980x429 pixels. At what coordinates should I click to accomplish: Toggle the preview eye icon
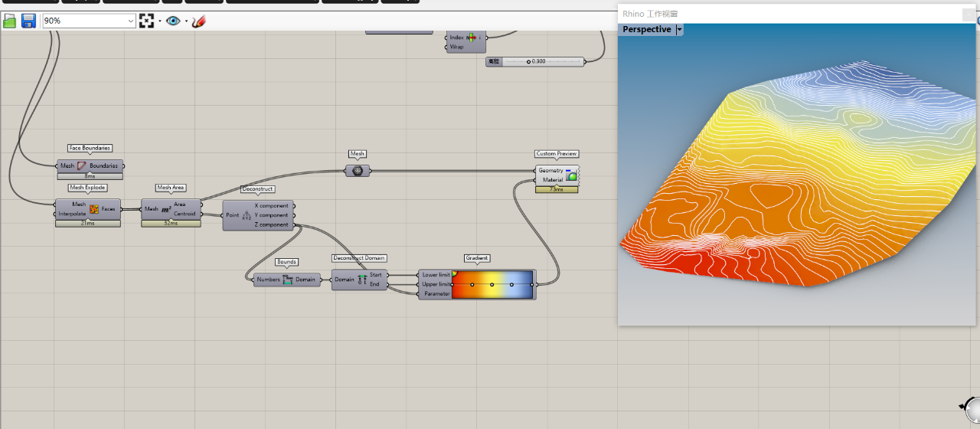pyautogui.click(x=173, y=21)
